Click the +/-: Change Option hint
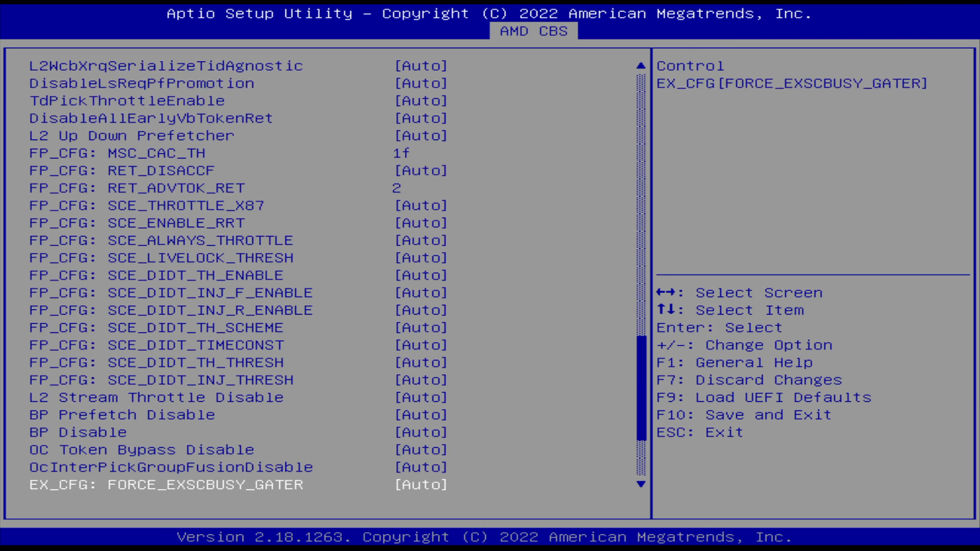This screenshot has height=551, width=980. (744, 345)
